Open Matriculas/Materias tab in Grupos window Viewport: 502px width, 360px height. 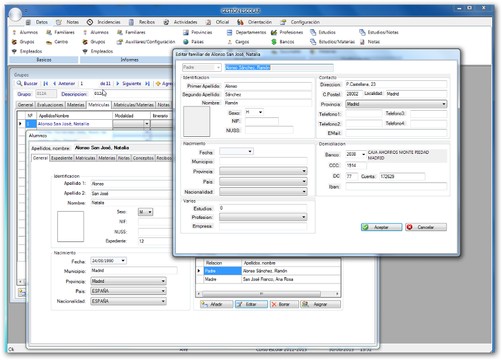134,105
